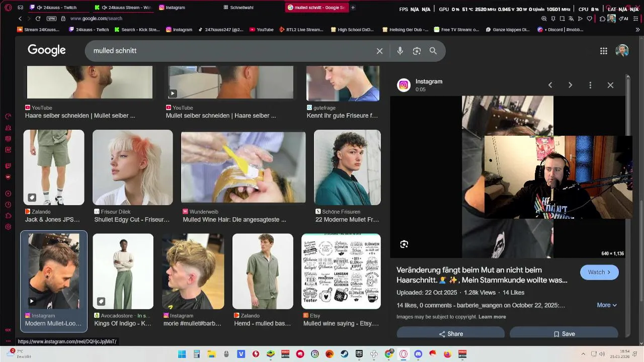Share the previewed image
This screenshot has width=644, height=362.
coord(451,334)
